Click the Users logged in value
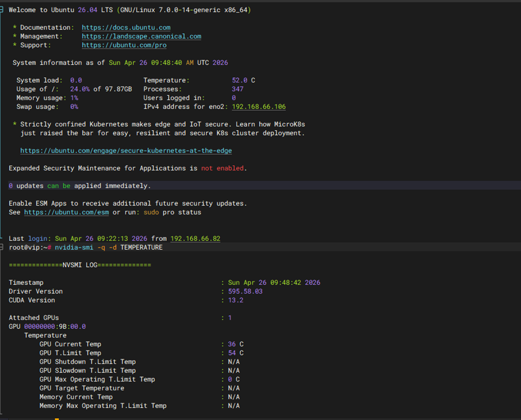Viewport: 521px width, 420px height. (x=234, y=98)
